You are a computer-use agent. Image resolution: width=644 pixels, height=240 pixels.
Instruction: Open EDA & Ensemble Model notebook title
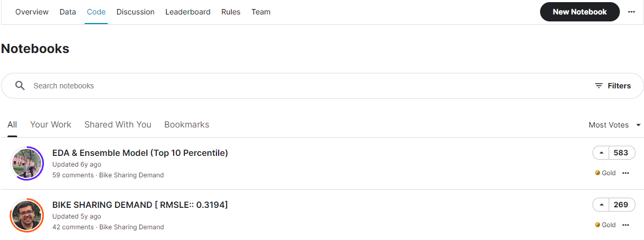140,153
